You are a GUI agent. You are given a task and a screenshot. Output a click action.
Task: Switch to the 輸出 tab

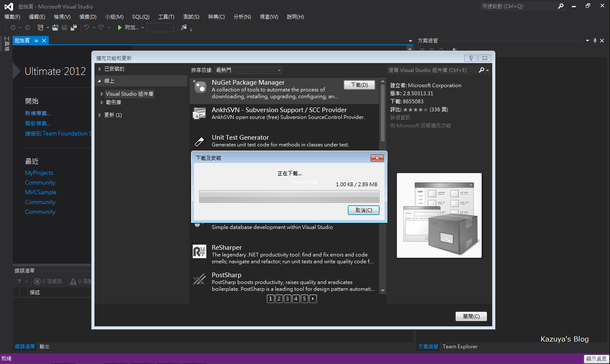coord(44,347)
